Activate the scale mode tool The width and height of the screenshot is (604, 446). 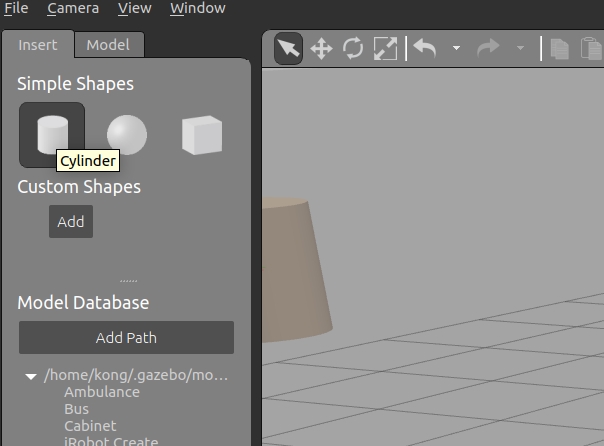(x=385, y=48)
